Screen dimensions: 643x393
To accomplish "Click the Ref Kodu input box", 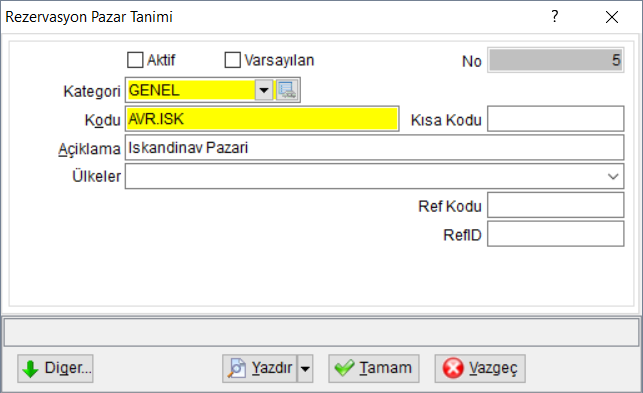I will (x=556, y=205).
